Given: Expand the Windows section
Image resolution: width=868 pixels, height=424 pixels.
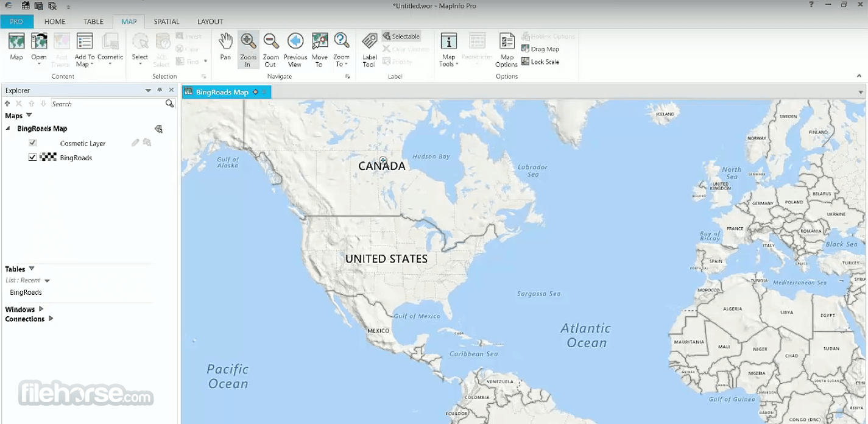Looking at the screenshot, I should (41, 309).
